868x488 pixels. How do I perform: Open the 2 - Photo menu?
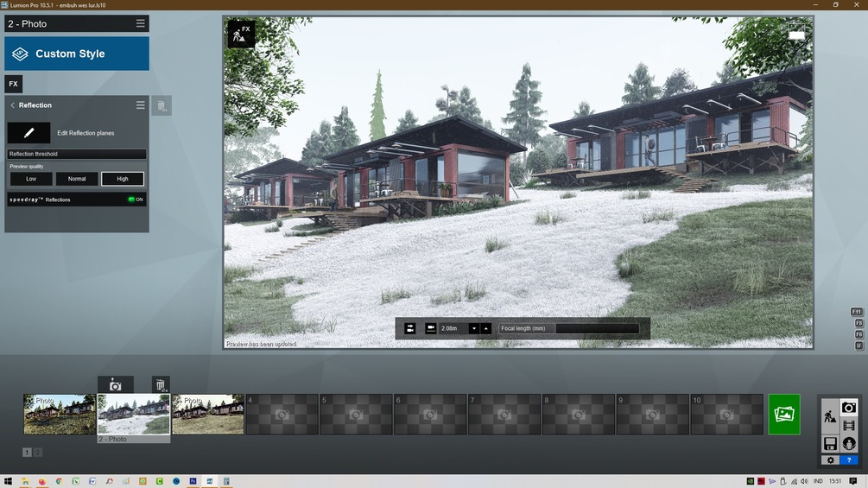[x=140, y=23]
